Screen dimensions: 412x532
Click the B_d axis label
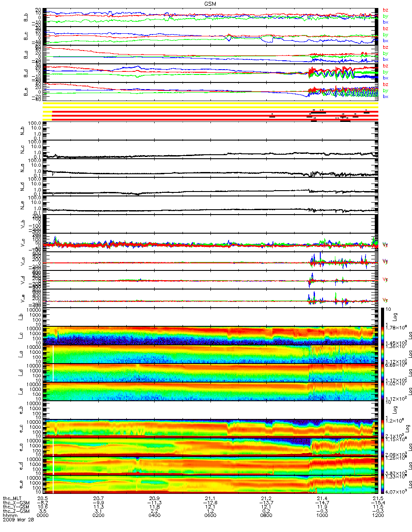click(26, 73)
